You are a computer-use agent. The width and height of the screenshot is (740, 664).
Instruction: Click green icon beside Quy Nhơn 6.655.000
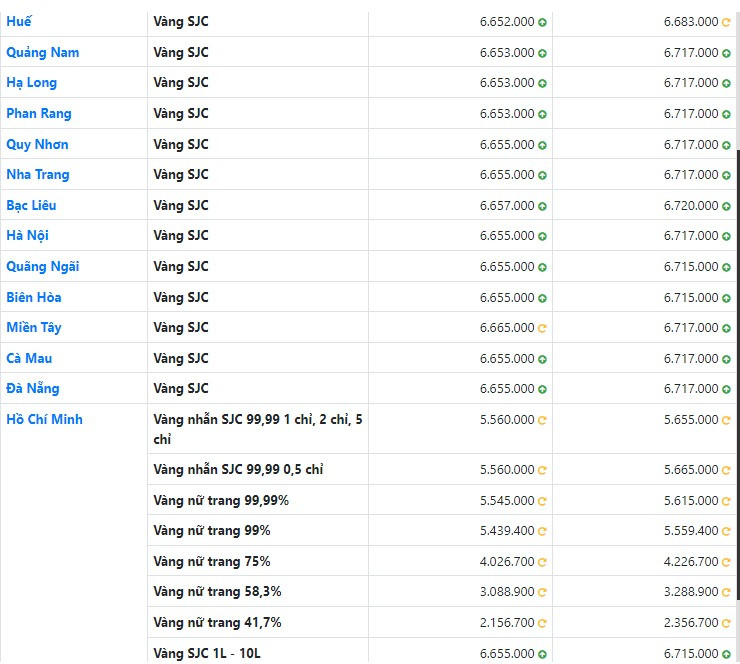click(542, 145)
